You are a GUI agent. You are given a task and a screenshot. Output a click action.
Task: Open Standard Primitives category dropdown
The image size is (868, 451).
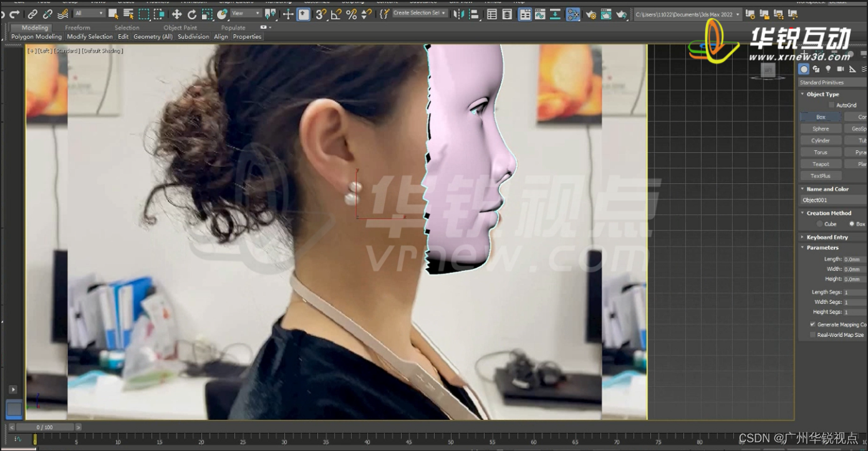click(833, 82)
